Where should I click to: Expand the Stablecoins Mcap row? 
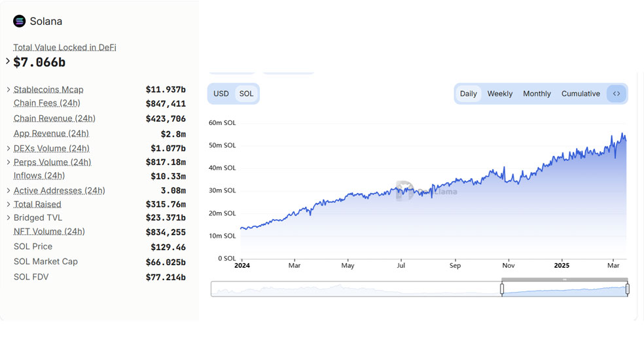tap(9, 90)
